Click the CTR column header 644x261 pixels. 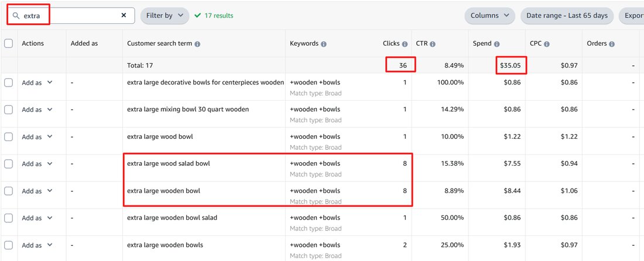422,43
